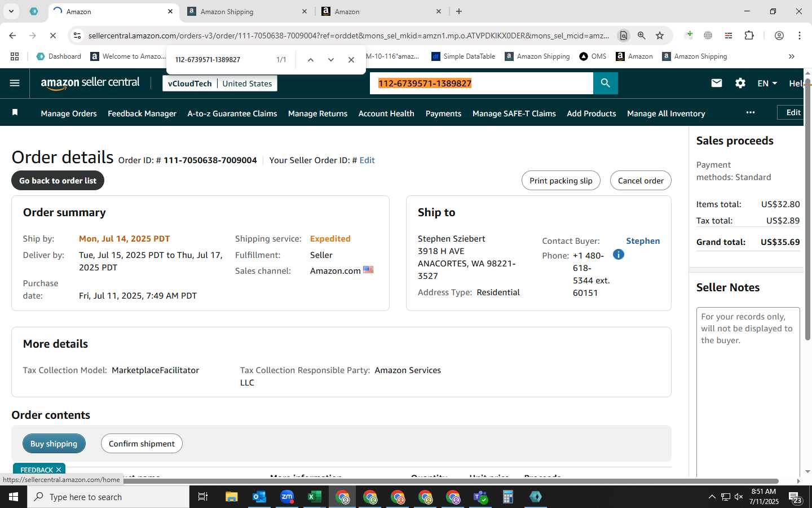Screen dimensions: 812x508
Task: Open Manage All Inventory
Action: pyautogui.click(x=666, y=113)
